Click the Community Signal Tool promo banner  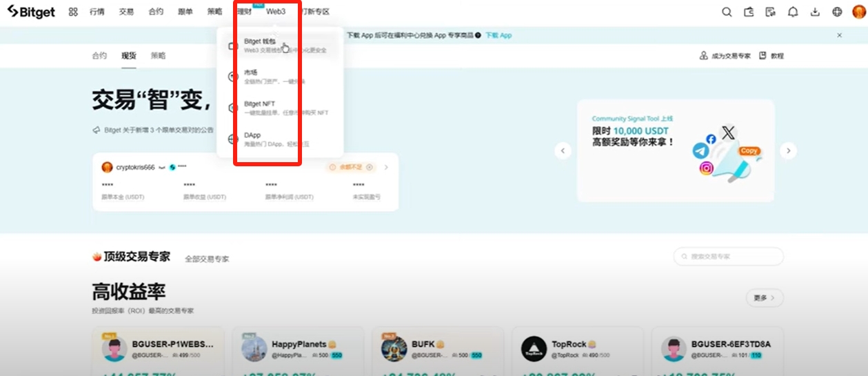(676, 151)
